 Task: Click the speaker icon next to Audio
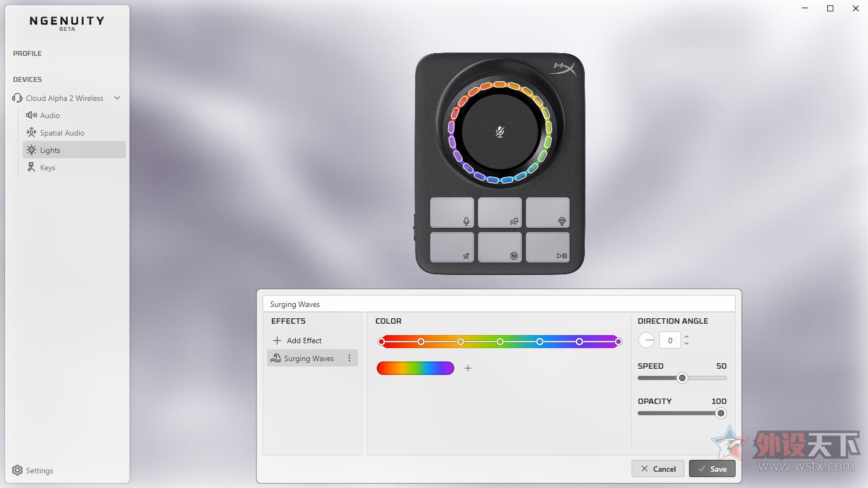[x=31, y=115]
